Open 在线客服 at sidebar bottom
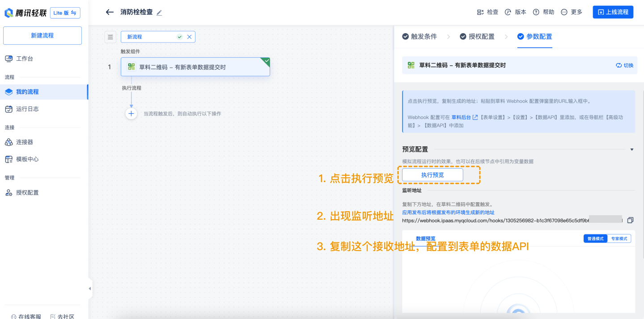 click(x=25, y=316)
